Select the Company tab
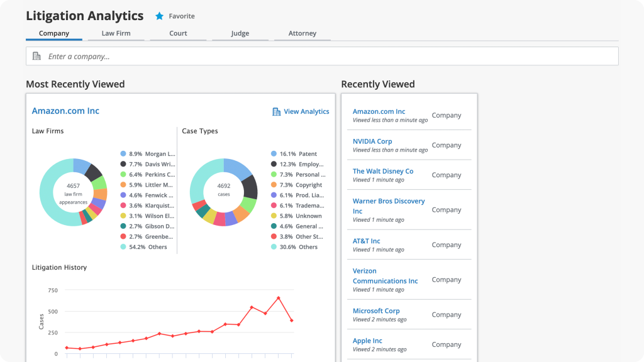The image size is (644, 362). click(x=54, y=33)
